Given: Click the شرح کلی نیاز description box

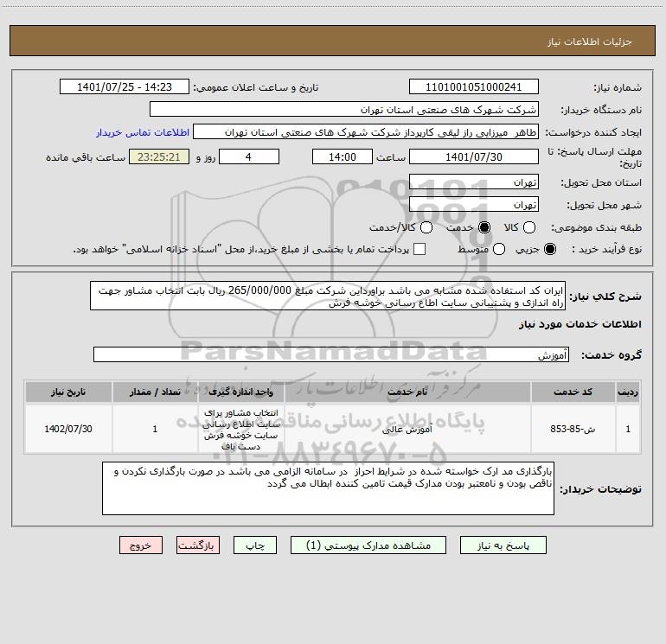Looking at the screenshot, I should click(328, 296).
